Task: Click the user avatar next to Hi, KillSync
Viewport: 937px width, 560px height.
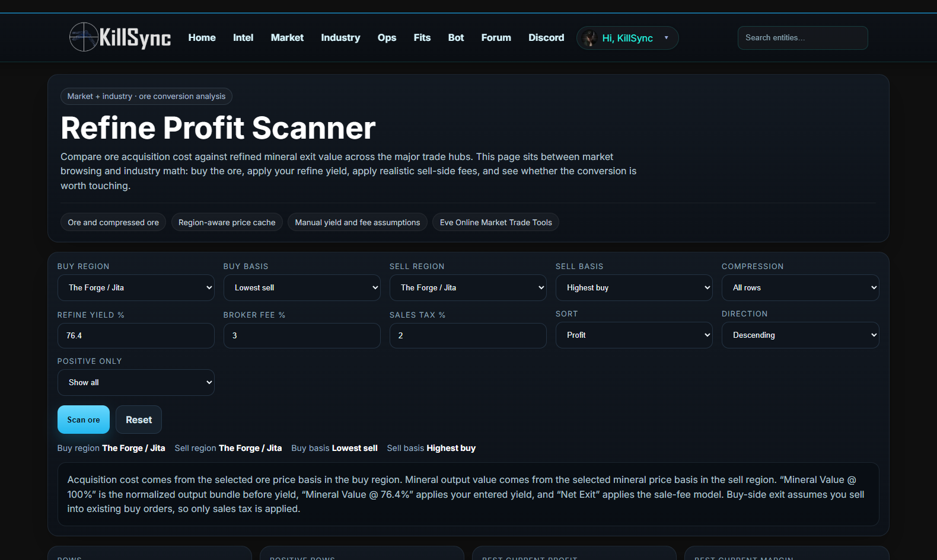Action: (x=589, y=38)
